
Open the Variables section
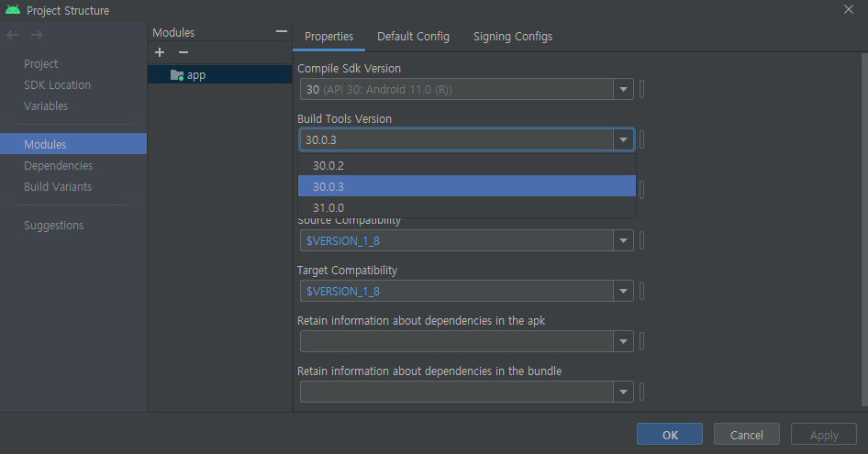click(45, 105)
